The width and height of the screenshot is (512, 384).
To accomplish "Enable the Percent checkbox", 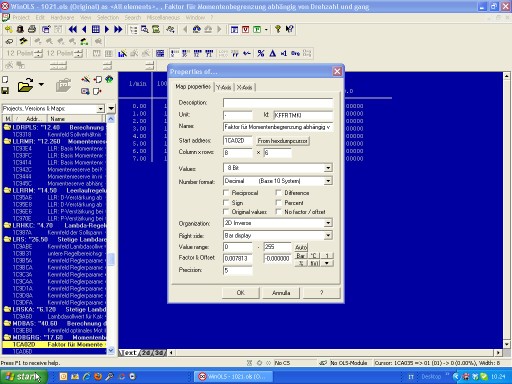I will tap(279, 202).
